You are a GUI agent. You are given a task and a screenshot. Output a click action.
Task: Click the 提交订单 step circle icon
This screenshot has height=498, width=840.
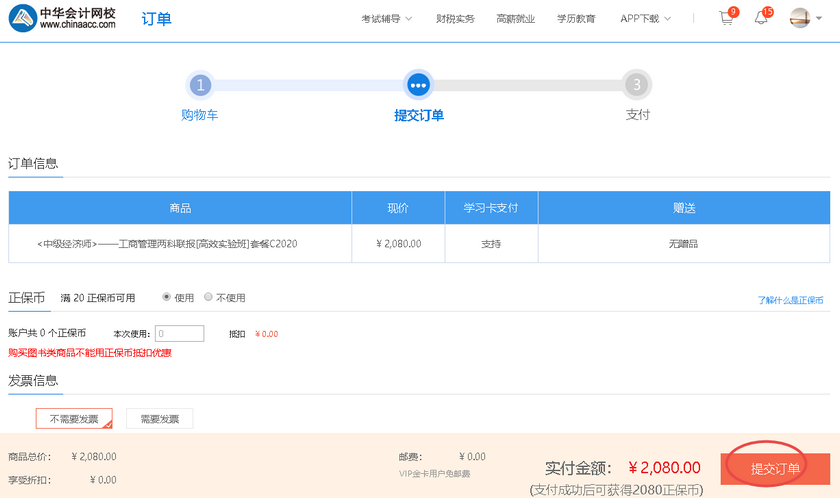(418, 85)
